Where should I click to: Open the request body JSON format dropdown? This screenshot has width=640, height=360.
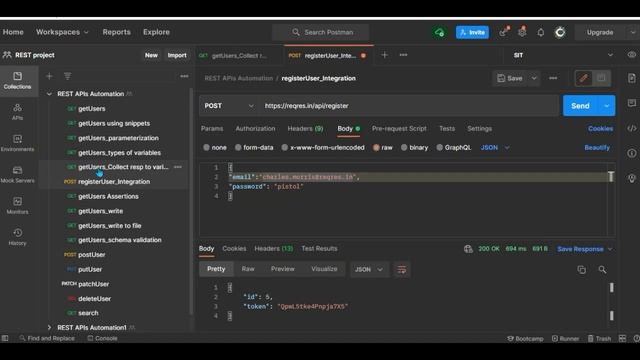click(x=495, y=147)
